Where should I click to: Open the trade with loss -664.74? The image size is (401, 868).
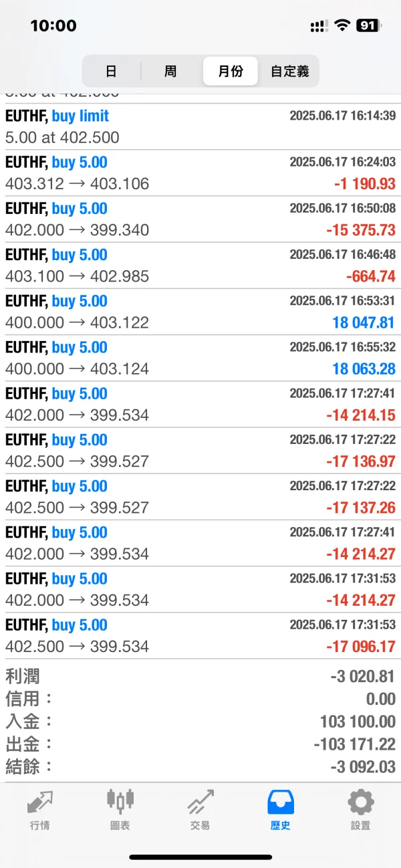click(x=200, y=265)
